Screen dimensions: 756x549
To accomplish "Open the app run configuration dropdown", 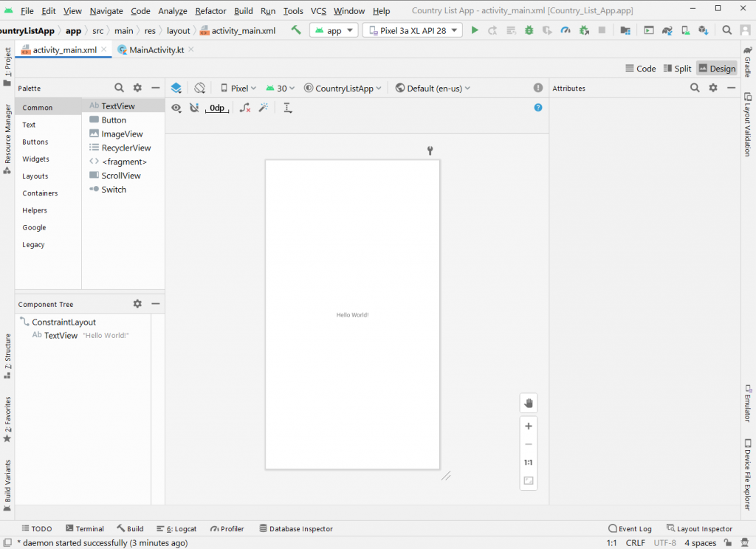I will tap(334, 30).
